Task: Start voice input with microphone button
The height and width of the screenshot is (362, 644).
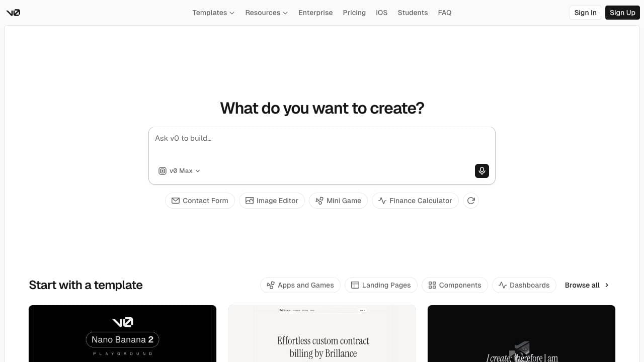Action: [x=481, y=171]
